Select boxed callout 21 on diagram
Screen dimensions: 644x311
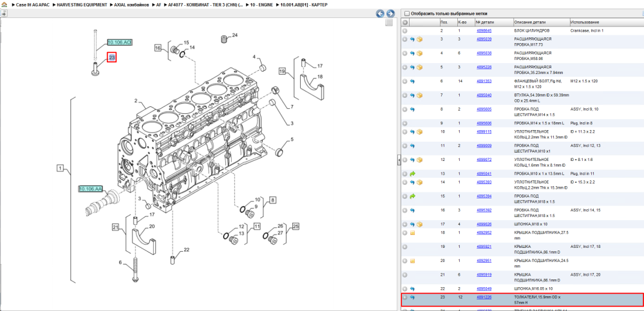point(115,227)
